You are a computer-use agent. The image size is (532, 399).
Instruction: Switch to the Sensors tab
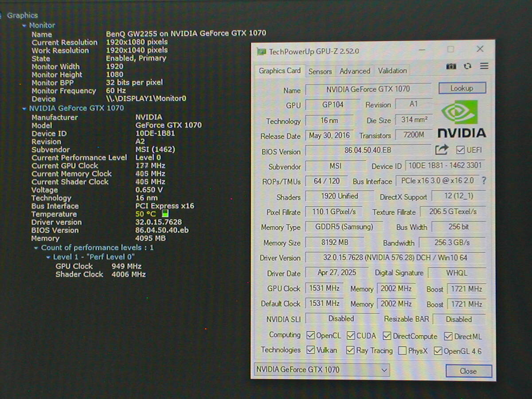pos(320,71)
